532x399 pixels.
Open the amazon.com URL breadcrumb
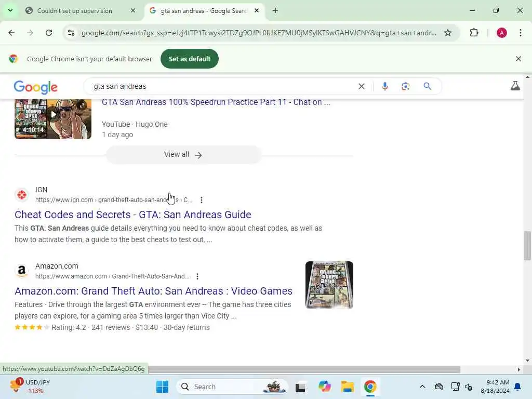(113, 276)
